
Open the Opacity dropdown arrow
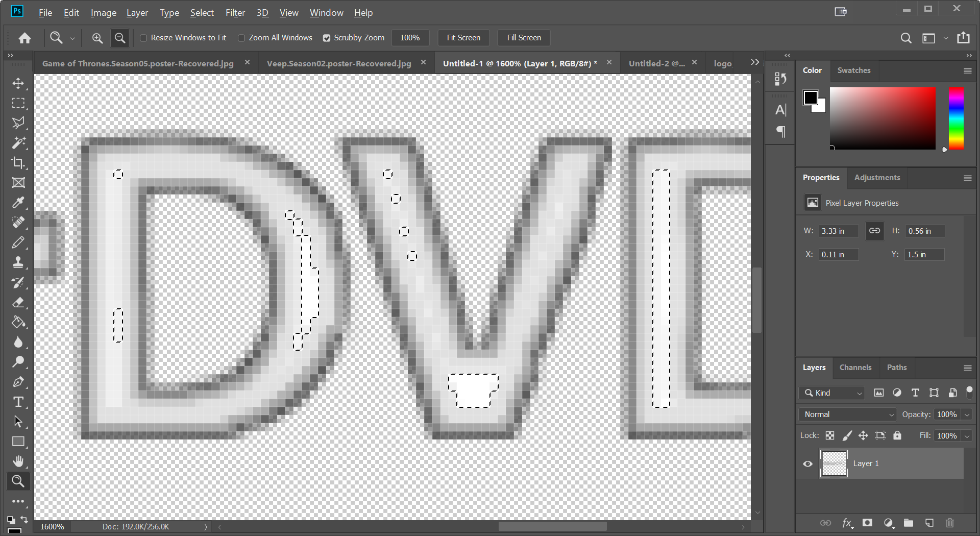(967, 415)
